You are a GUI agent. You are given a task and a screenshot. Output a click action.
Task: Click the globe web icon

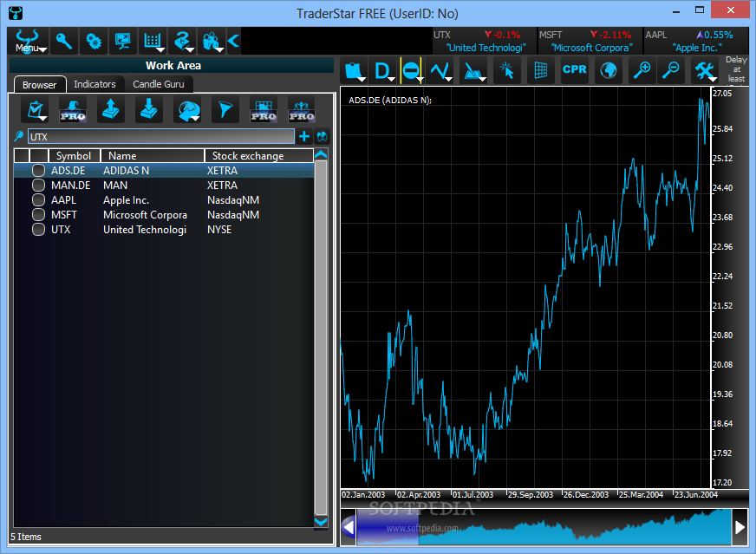(608, 71)
